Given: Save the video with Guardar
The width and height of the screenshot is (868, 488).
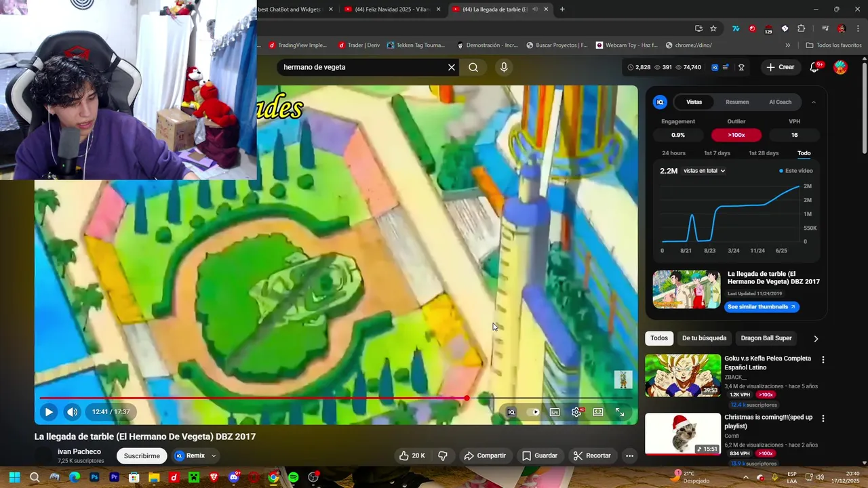Looking at the screenshot, I should (540, 456).
